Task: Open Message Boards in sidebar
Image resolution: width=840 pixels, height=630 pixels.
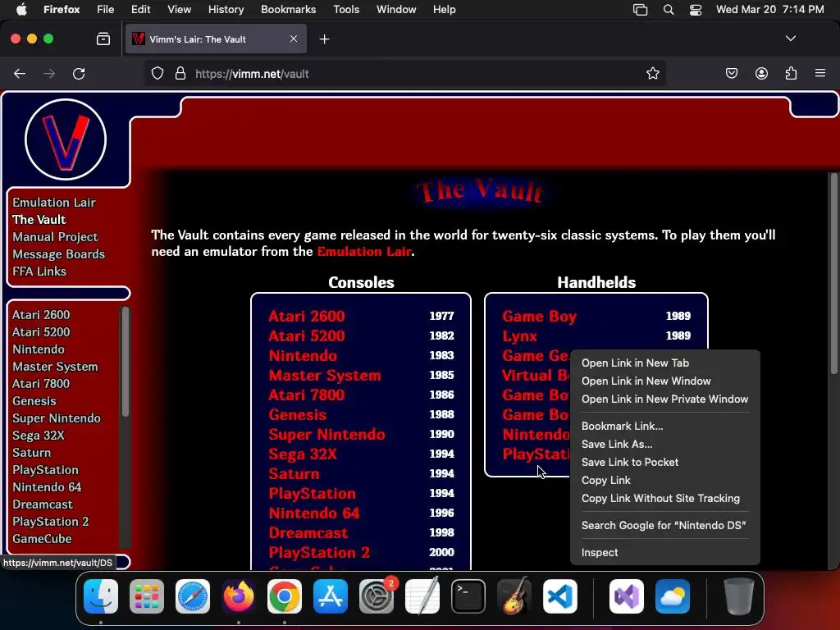Action: click(58, 254)
